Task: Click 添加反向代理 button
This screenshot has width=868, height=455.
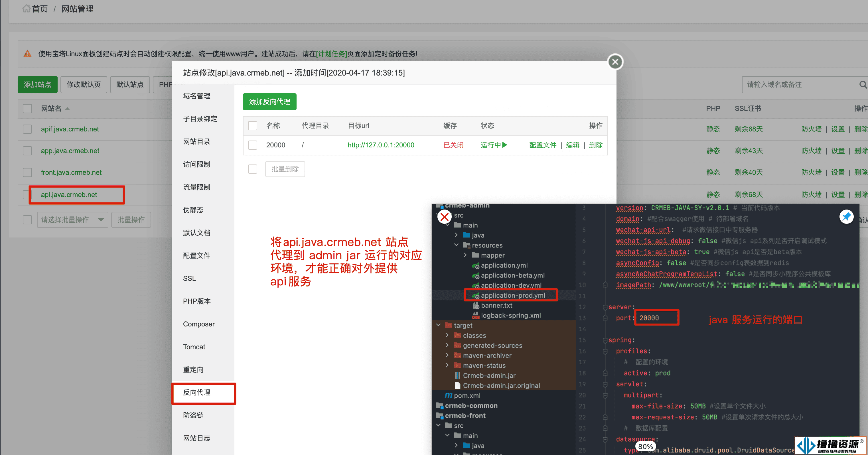Action: (x=269, y=102)
